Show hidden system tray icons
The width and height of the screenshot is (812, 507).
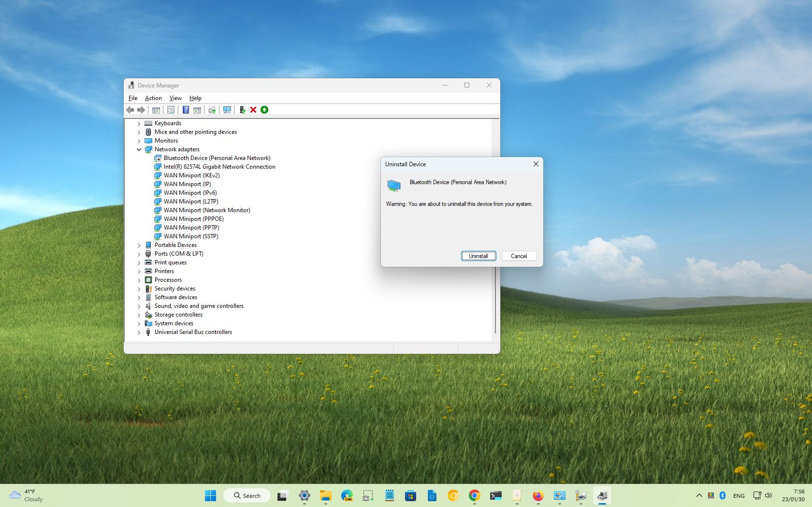pyautogui.click(x=699, y=495)
